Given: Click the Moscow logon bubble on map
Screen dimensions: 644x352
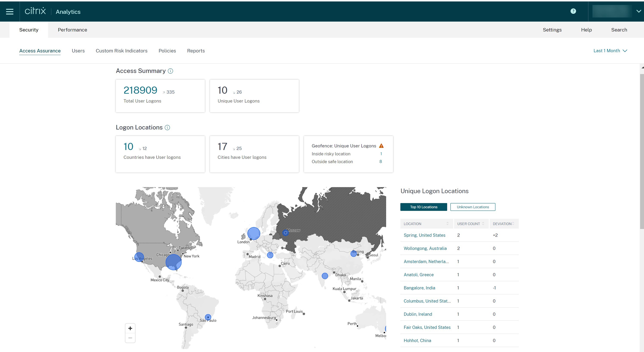Looking at the screenshot, I should [x=285, y=233].
